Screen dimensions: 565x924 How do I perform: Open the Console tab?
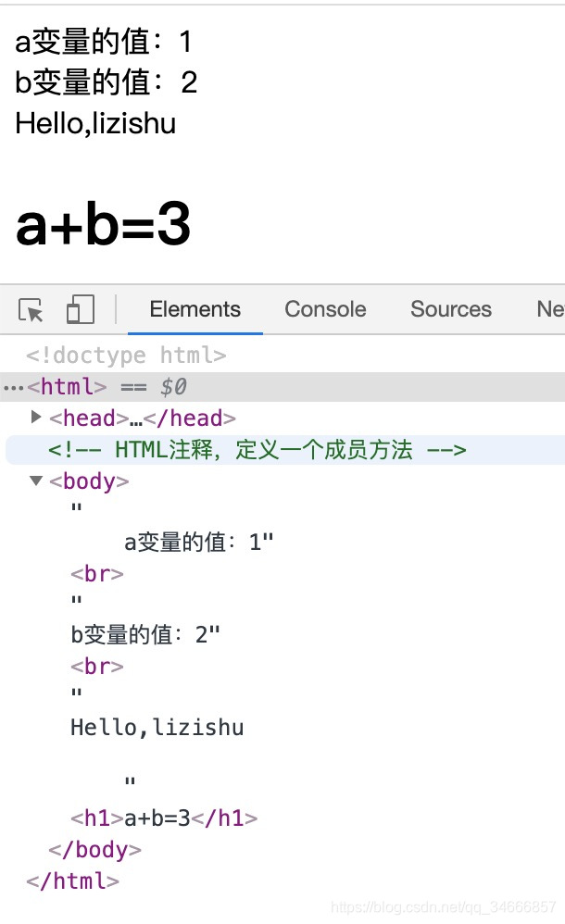click(x=325, y=309)
